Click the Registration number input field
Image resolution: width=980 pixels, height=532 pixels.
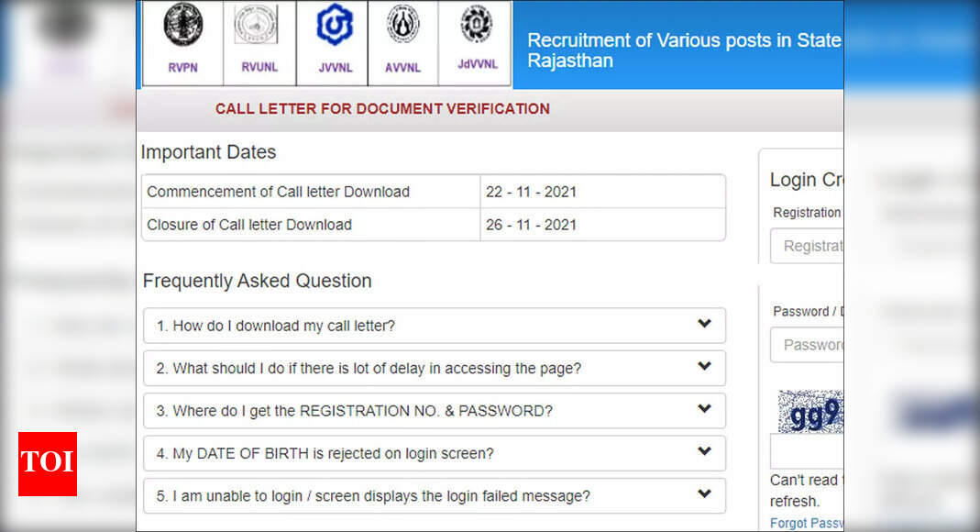pyautogui.click(x=807, y=246)
